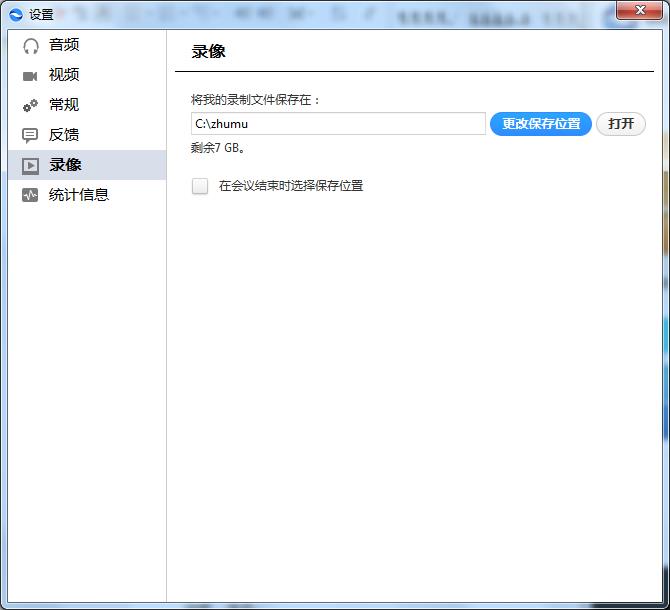670x610 pixels.
Task: Open the 音频 settings tab
Action: point(64,45)
